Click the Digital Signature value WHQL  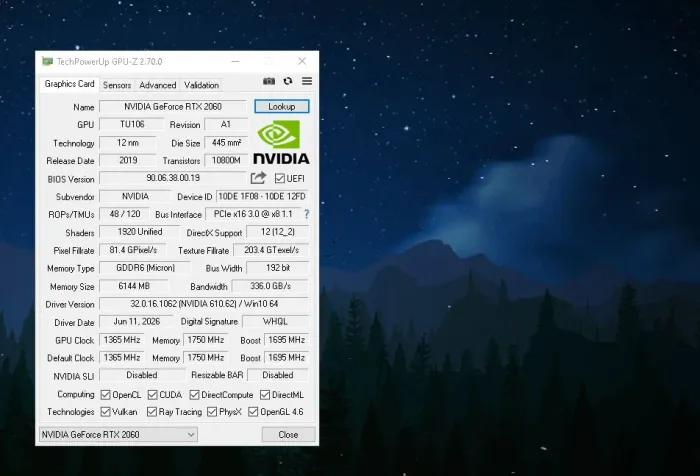(275, 322)
